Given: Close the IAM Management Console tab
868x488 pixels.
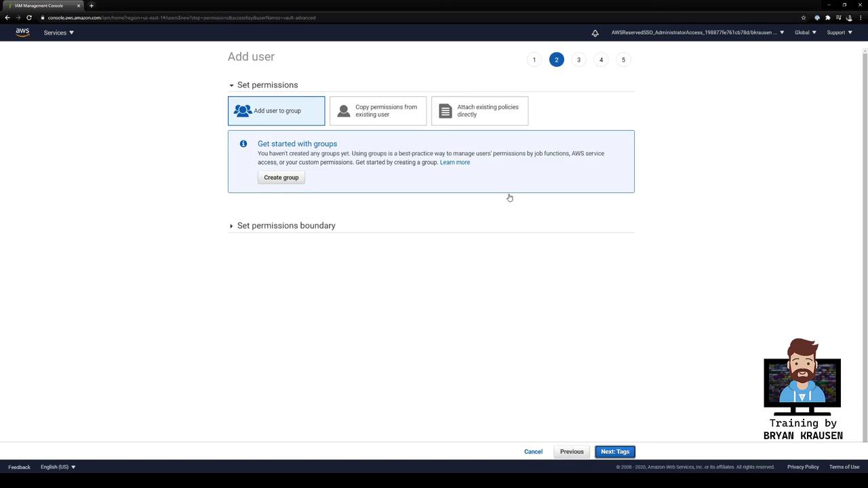Looking at the screenshot, I should tap(78, 5).
